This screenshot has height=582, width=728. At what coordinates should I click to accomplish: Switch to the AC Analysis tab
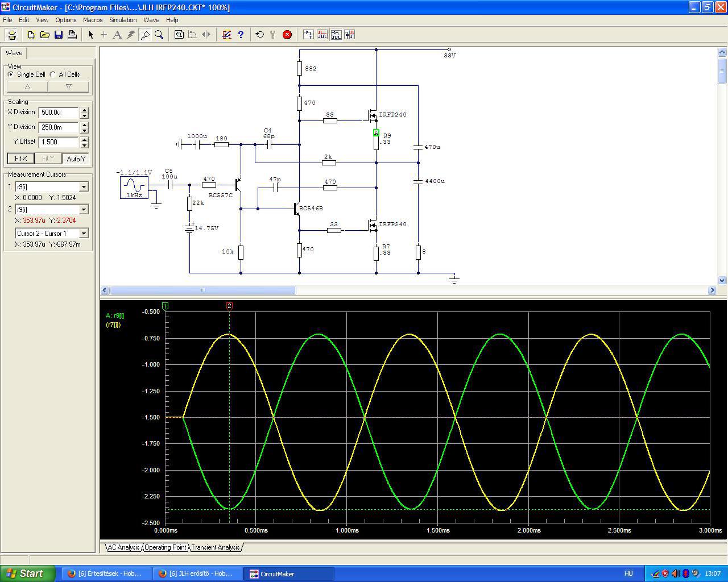[x=123, y=547]
